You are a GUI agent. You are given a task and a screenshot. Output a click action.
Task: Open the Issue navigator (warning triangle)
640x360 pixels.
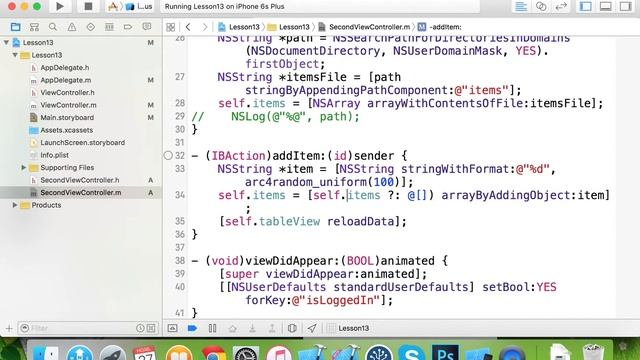[72, 27]
